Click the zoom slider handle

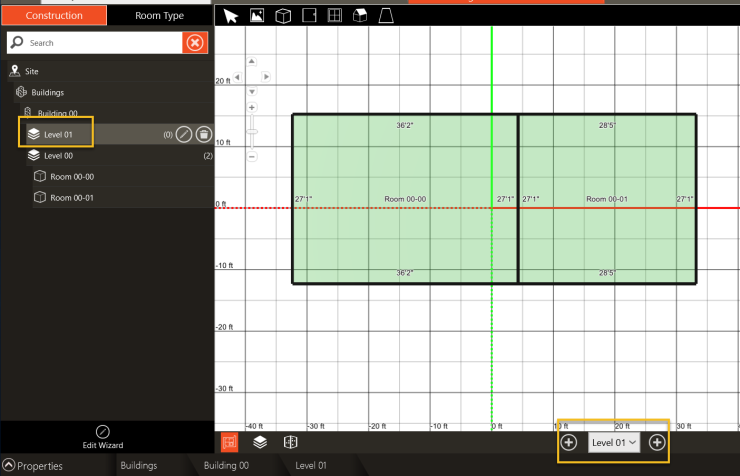click(252, 131)
